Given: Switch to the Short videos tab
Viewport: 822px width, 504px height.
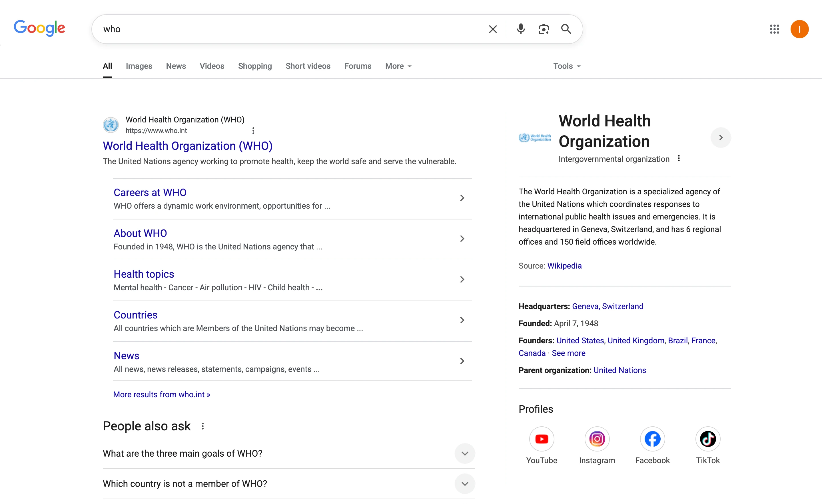Looking at the screenshot, I should (308, 66).
